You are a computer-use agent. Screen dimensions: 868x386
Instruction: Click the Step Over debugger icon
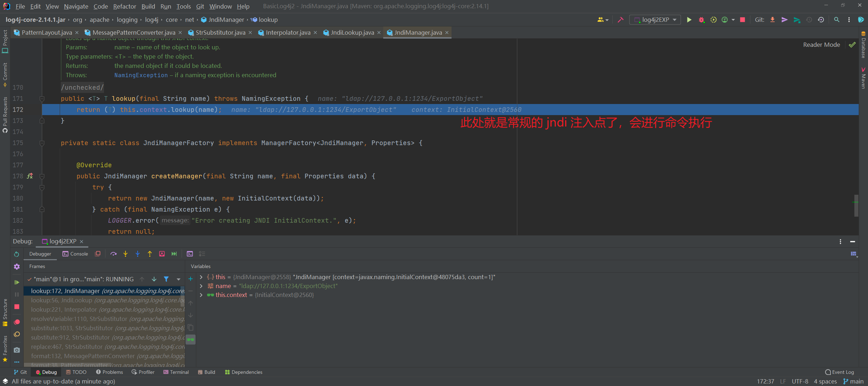pos(113,254)
